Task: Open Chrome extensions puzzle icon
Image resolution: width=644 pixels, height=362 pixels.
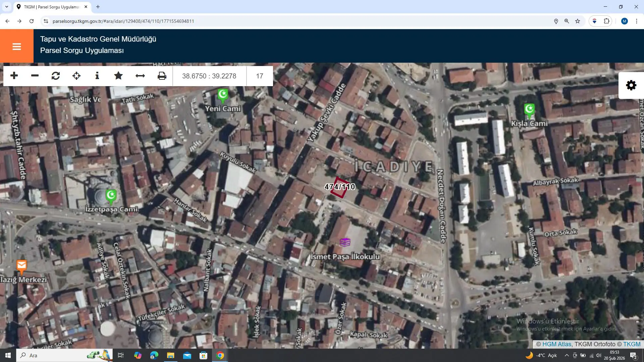Action: pyautogui.click(x=606, y=21)
